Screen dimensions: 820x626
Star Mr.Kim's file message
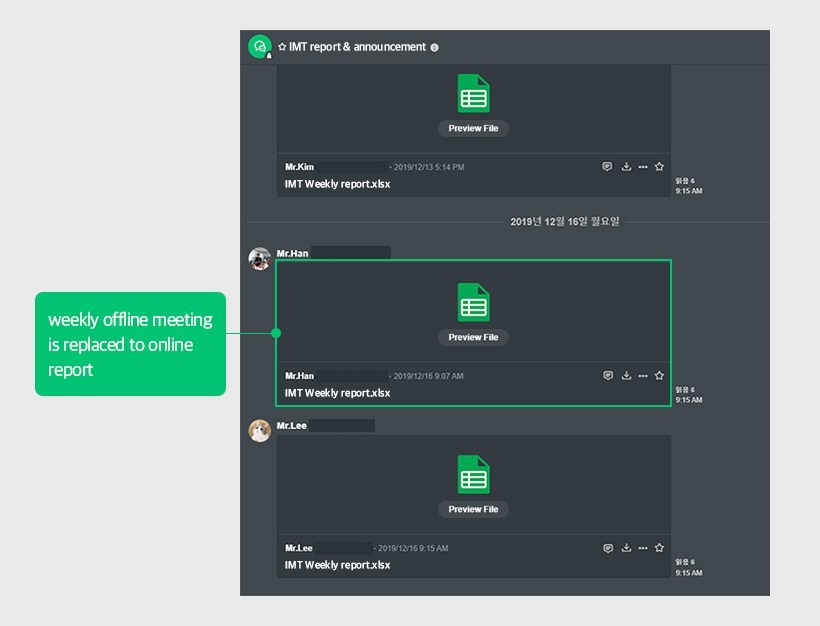[659, 167]
